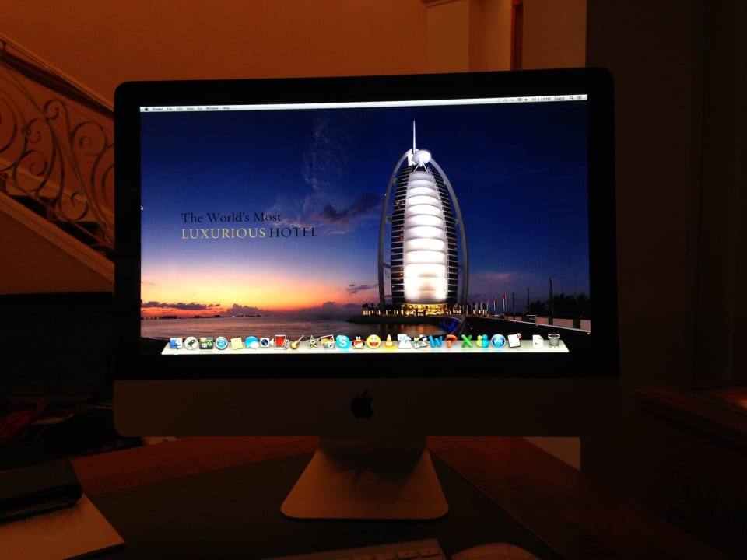Open GarageBand guitar icon in Dock
The height and width of the screenshot is (560, 747).
(x=296, y=342)
